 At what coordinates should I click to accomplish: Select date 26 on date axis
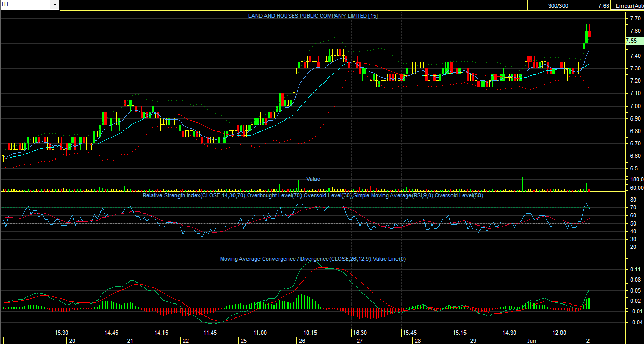click(302, 341)
